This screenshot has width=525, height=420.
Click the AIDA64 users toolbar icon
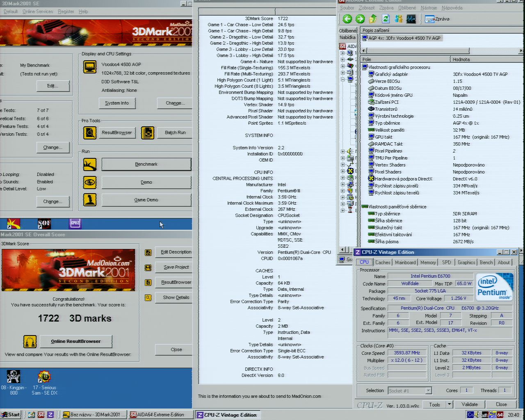click(x=398, y=19)
